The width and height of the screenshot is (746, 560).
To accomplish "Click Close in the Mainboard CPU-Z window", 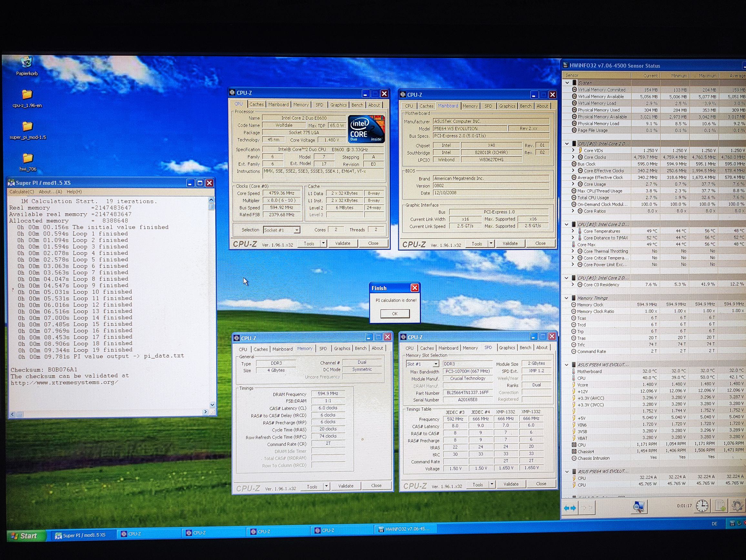I will click(x=540, y=243).
